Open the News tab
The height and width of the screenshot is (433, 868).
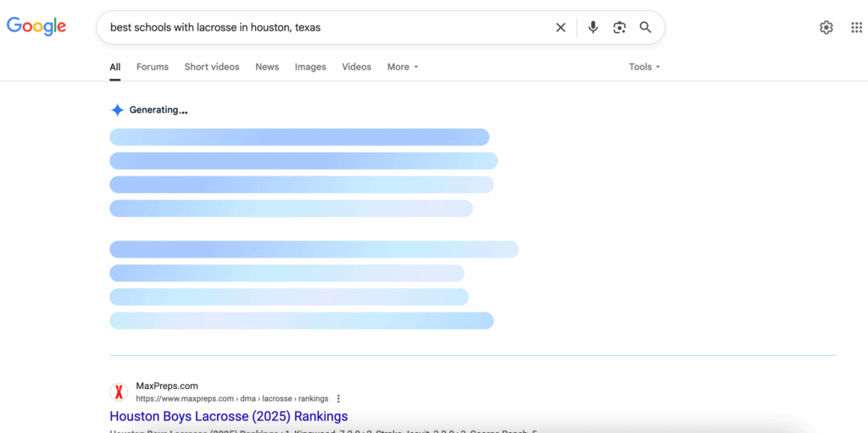pyautogui.click(x=267, y=67)
